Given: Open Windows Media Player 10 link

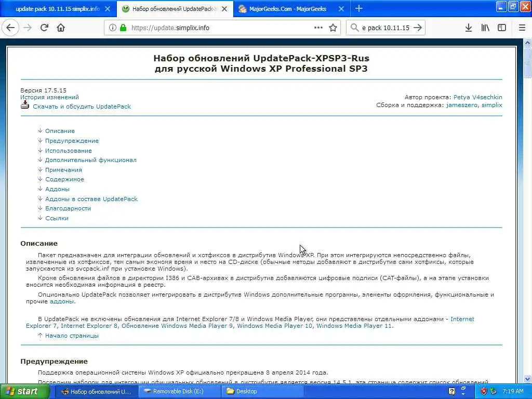Looking at the screenshot, I should [x=274, y=326].
